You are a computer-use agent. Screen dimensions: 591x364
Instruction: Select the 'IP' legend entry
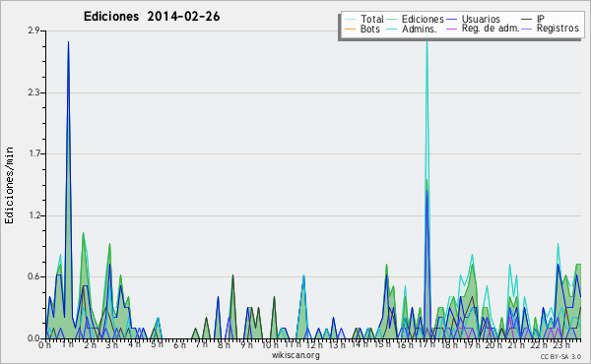click(x=541, y=19)
